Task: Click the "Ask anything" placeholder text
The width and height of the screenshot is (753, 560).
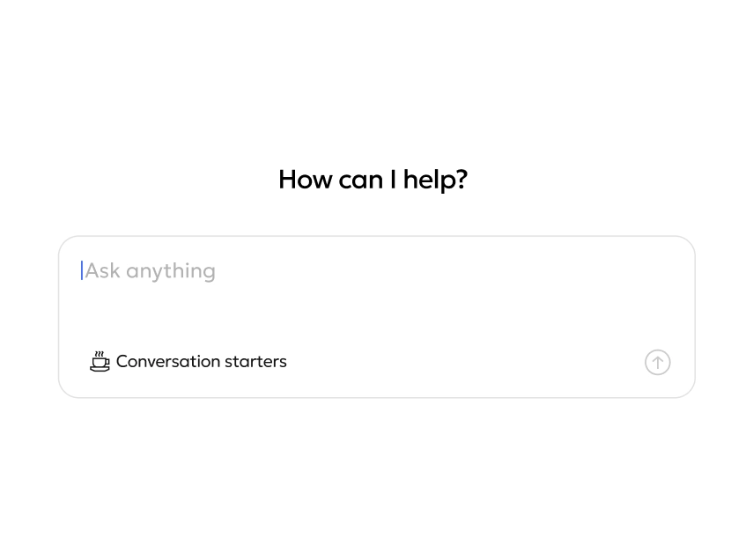Action: click(x=151, y=270)
